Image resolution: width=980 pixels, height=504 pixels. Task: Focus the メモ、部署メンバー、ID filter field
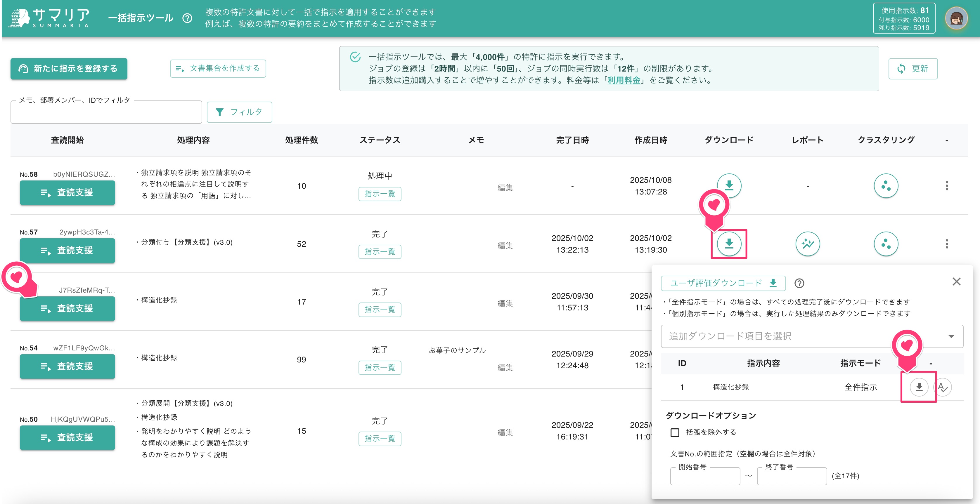(x=106, y=112)
